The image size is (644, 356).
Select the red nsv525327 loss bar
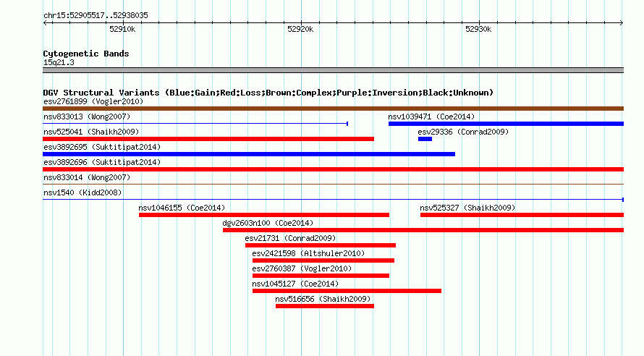522,215
